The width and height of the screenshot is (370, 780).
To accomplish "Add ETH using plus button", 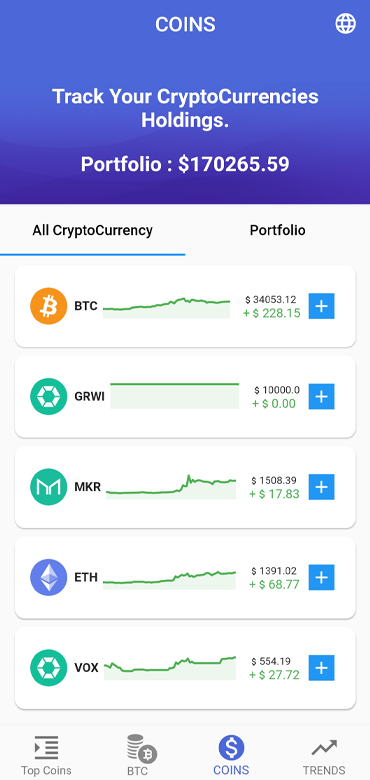I will tap(322, 577).
